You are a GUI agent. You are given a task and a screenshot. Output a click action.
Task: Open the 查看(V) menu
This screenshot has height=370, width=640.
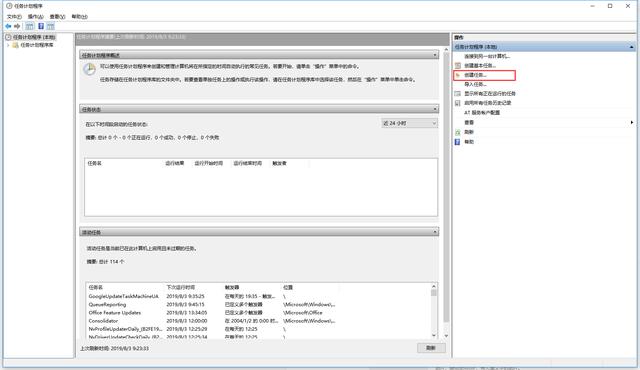(58, 17)
